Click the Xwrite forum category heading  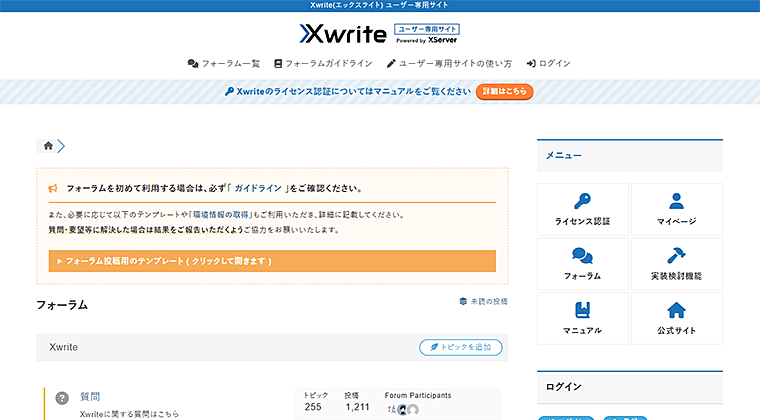(x=63, y=347)
